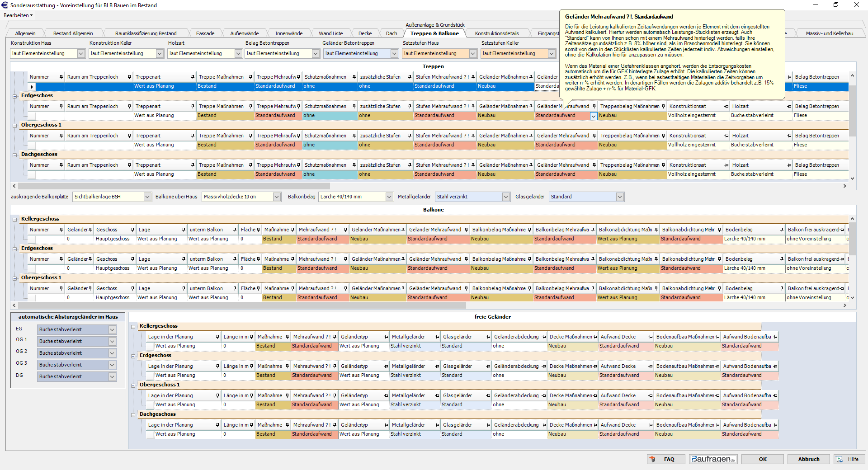Collapse Dachgeschoss group in freie Geländer
Image resolution: width=868 pixels, height=470 pixels.
pyautogui.click(x=133, y=415)
